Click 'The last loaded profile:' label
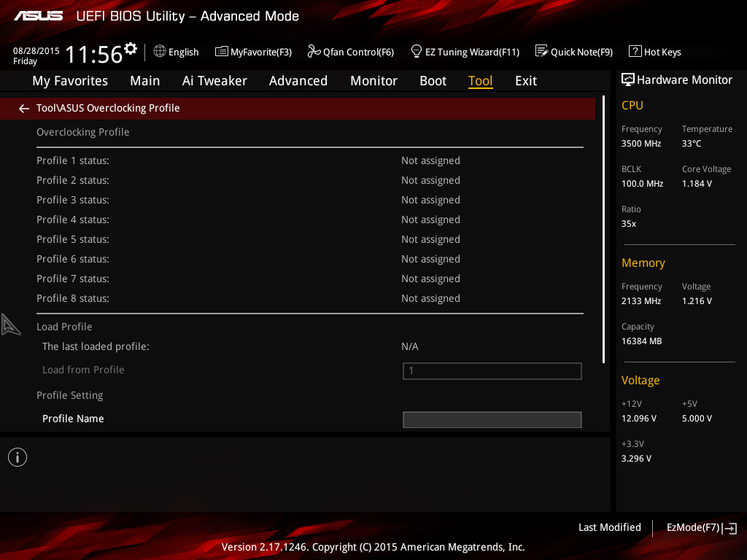747x560 pixels. pyautogui.click(x=96, y=346)
